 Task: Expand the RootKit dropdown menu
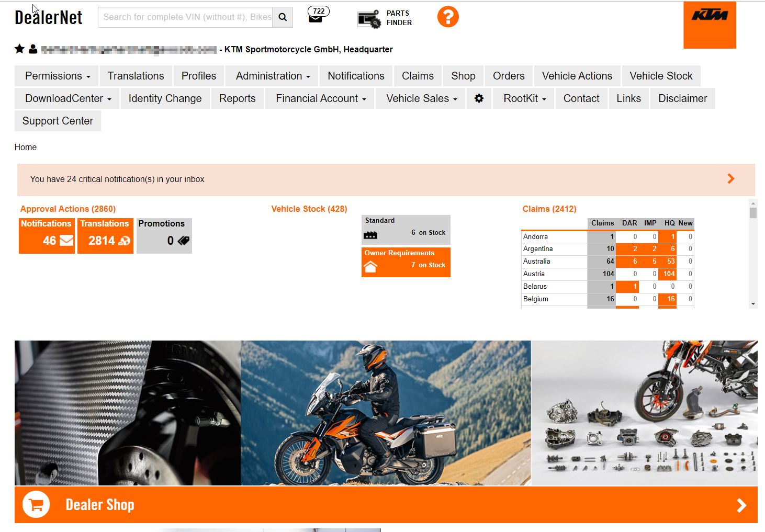pos(524,98)
